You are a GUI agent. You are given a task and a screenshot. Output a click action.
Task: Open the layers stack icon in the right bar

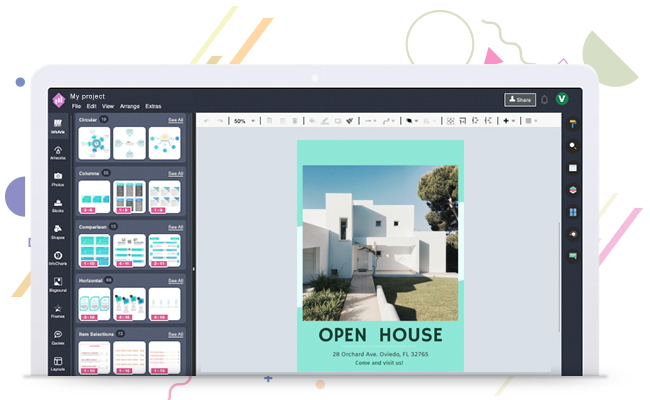click(x=573, y=189)
